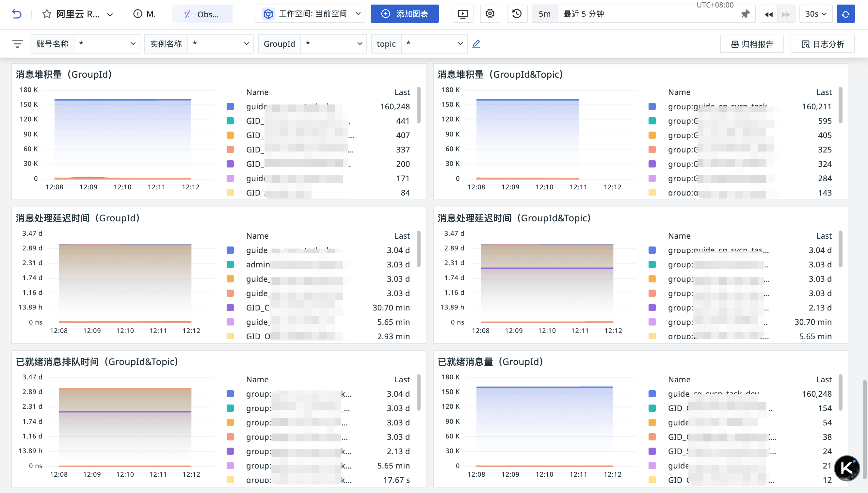The image size is (868, 493).
Task: Click the pin time range icon
Action: pyautogui.click(x=745, y=14)
